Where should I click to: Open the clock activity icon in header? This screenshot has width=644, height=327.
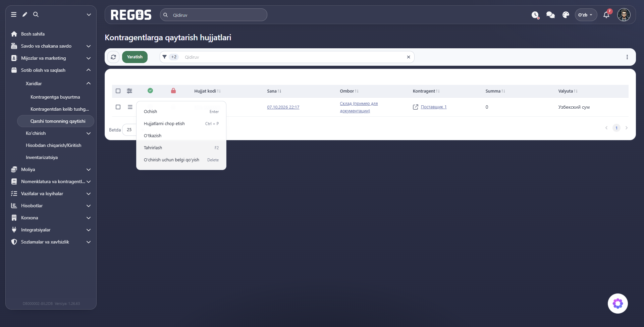pos(535,15)
